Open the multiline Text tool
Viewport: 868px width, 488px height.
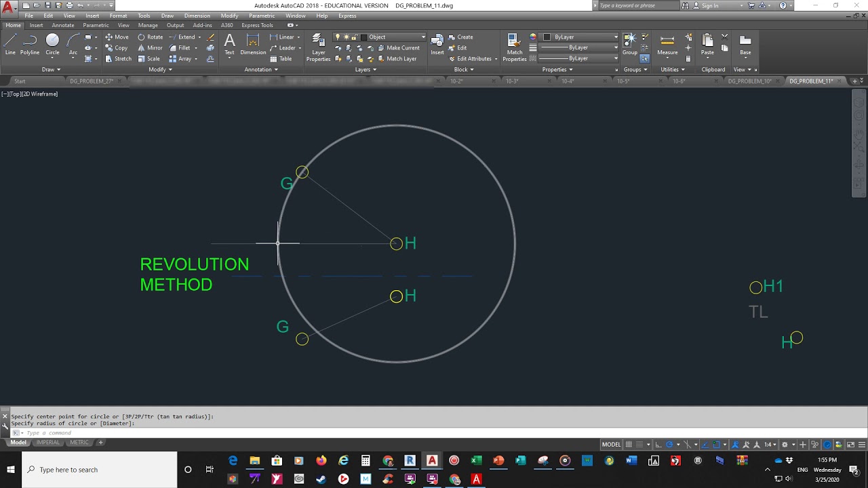click(x=229, y=44)
